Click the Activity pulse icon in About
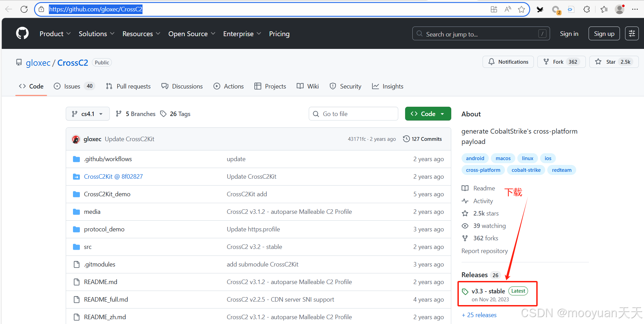The width and height of the screenshot is (644, 324). pos(465,201)
